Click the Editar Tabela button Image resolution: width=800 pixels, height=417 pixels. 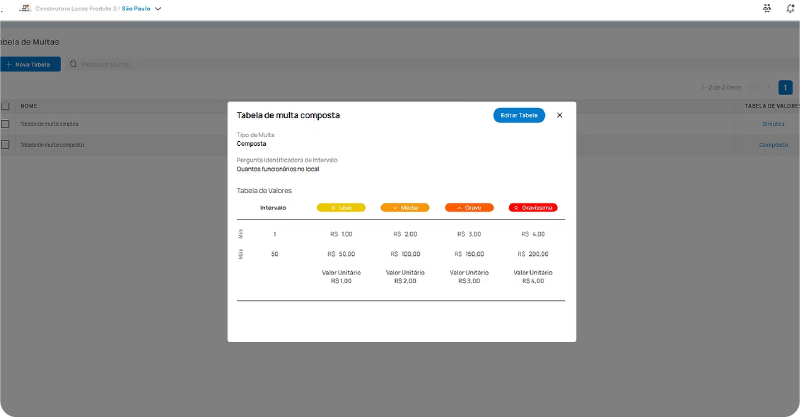(x=518, y=115)
